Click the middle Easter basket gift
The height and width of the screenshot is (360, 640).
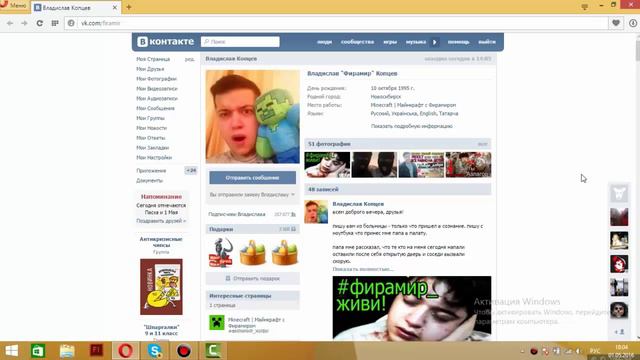coord(253,253)
